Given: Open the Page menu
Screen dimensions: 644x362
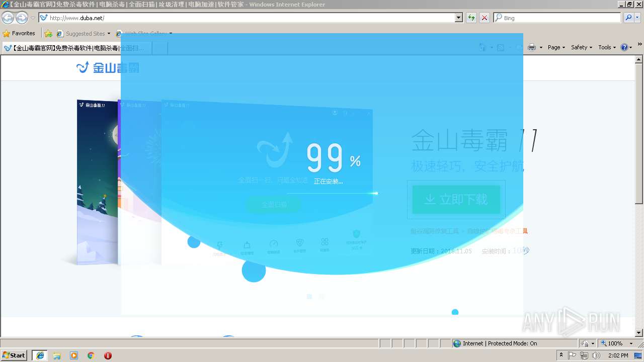Looking at the screenshot, I should click(x=557, y=47).
